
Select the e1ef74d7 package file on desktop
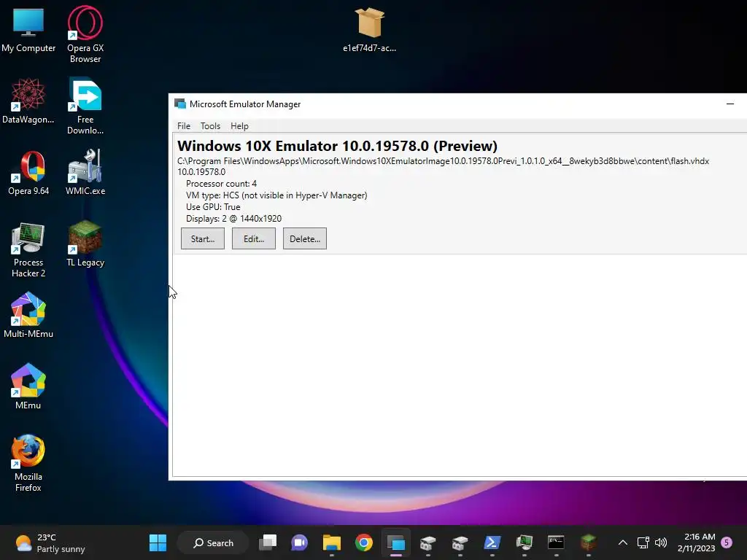click(x=369, y=29)
